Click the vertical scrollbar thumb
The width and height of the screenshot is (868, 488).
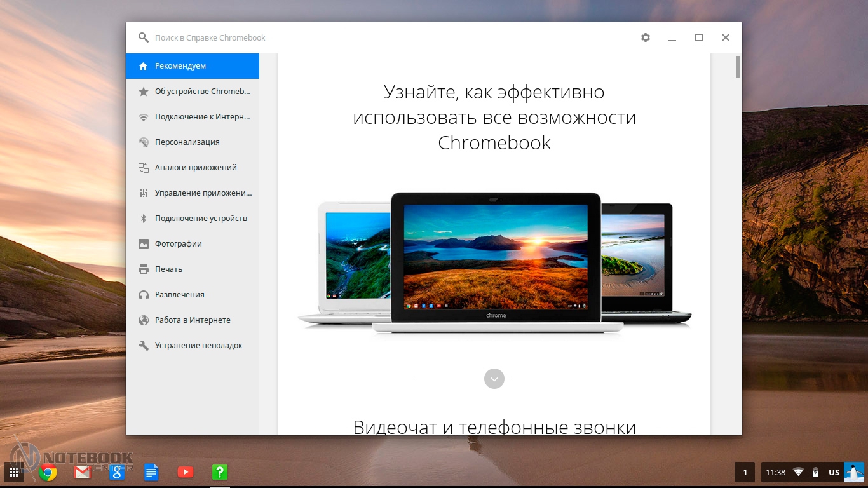pos(737,67)
